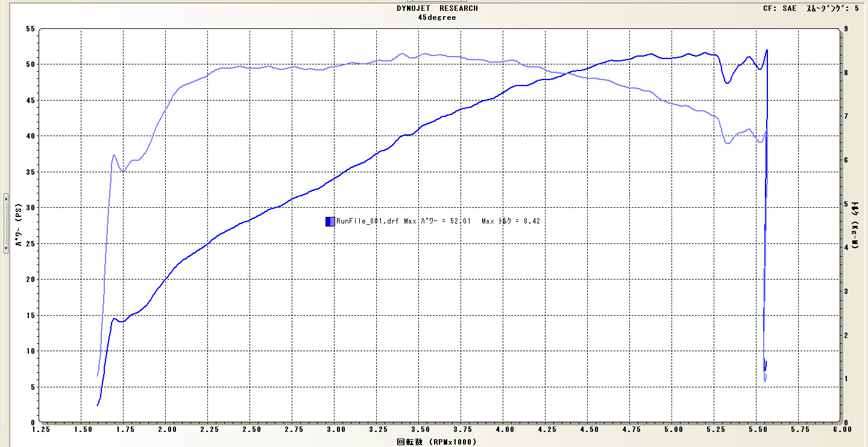The height and width of the screenshot is (447, 868).
Task: Click the 45degree graph subtitle
Action: (437, 17)
